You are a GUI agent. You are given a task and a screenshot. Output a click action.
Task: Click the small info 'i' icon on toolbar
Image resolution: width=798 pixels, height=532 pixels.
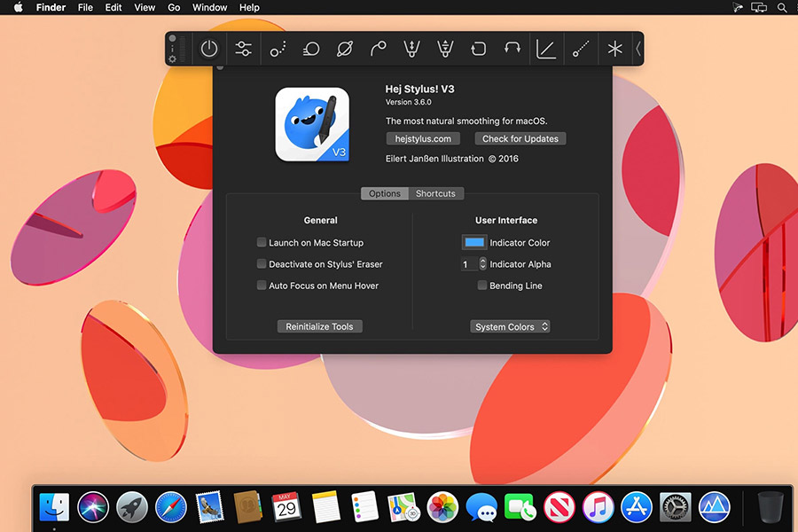click(173, 49)
